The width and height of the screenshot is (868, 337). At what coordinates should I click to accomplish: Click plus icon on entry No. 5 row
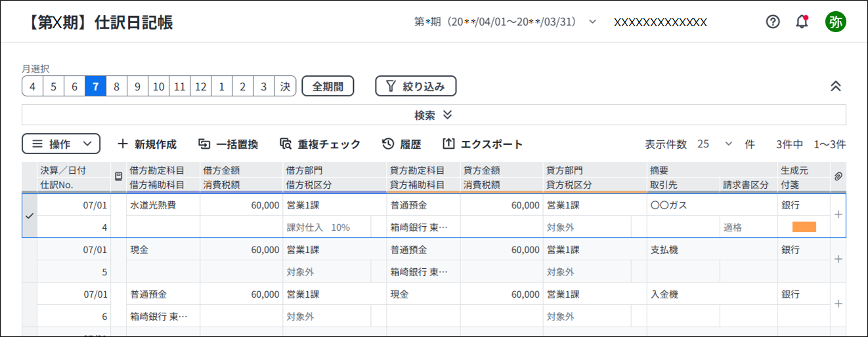click(x=838, y=259)
